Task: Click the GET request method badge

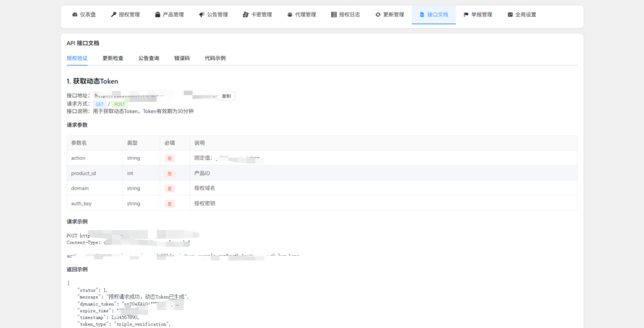Action: click(x=99, y=104)
